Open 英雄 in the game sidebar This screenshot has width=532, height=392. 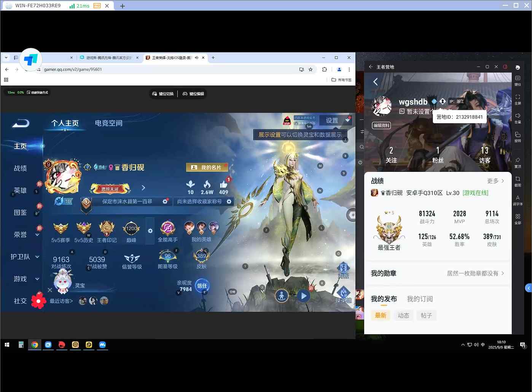click(x=21, y=190)
